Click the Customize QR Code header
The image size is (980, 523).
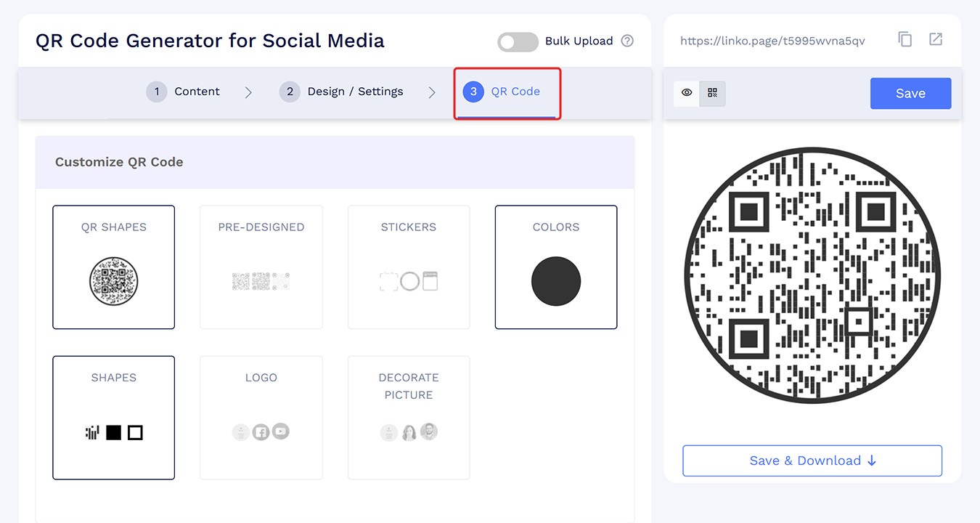(x=335, y=162)
